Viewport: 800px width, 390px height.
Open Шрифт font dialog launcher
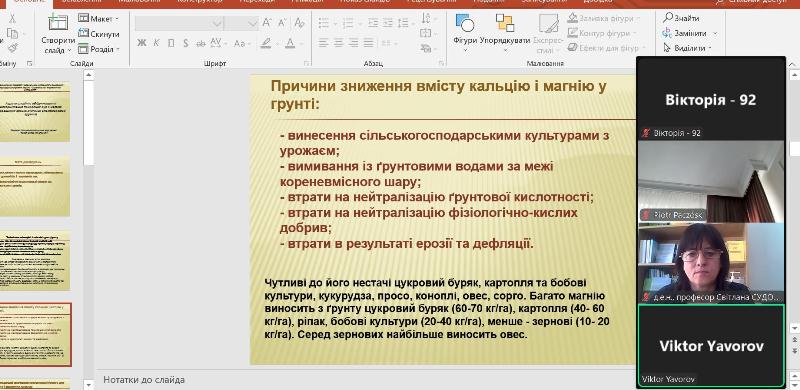pyautogui.click(x=307, y=63)
